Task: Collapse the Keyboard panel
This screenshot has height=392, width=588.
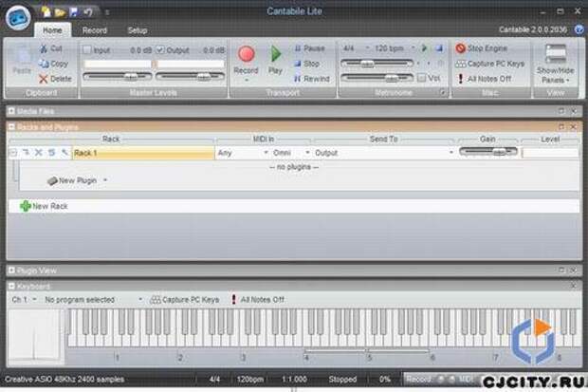Action: click(x=11, y=286)
